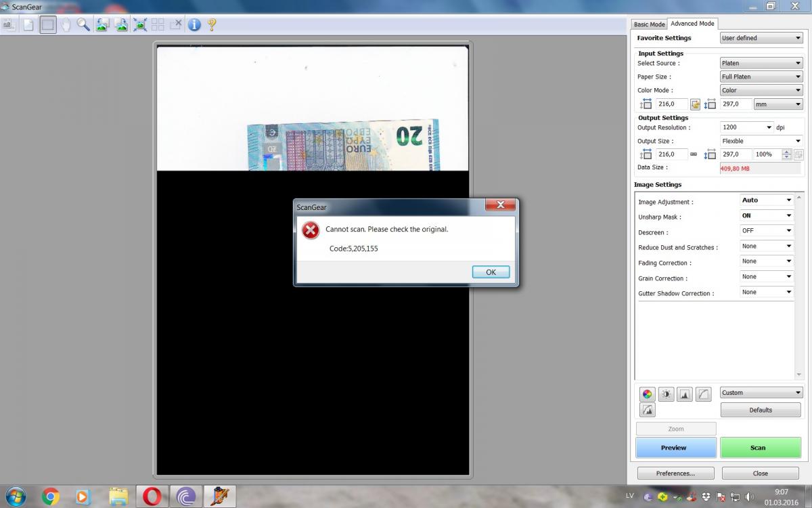The width and height of the screenshot is (812, 508).
Task: Open Windows Explorer folder on taskbar
Action: tap(118, 496)
